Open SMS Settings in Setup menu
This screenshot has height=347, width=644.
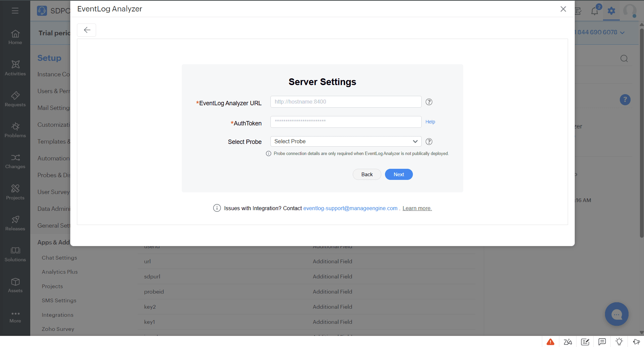59,301
